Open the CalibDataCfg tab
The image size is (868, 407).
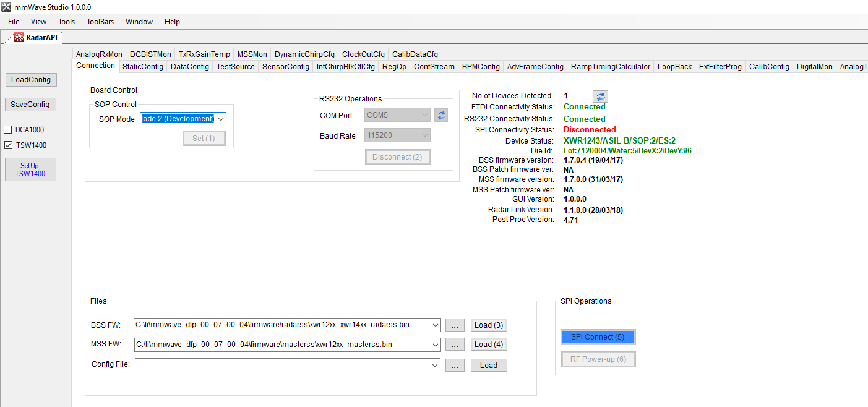pos(415,54)
